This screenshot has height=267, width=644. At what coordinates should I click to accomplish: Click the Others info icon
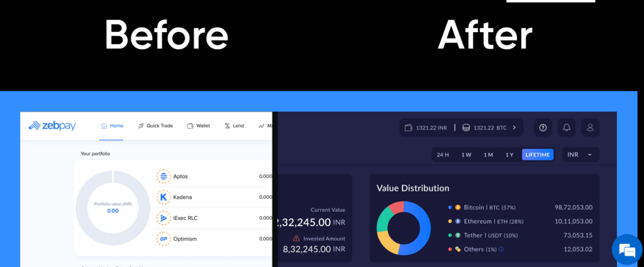pos(501,249)
